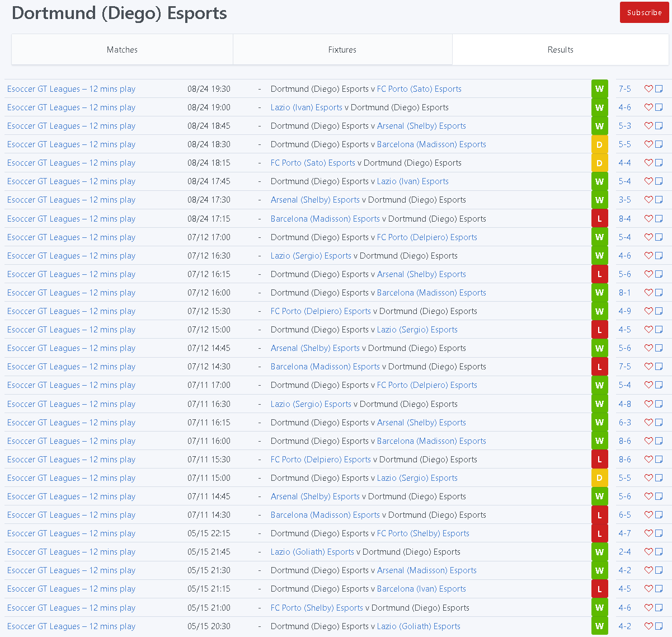Open the 2-4 score link
The width and height of the screenshot is (672, 637).
624,552
